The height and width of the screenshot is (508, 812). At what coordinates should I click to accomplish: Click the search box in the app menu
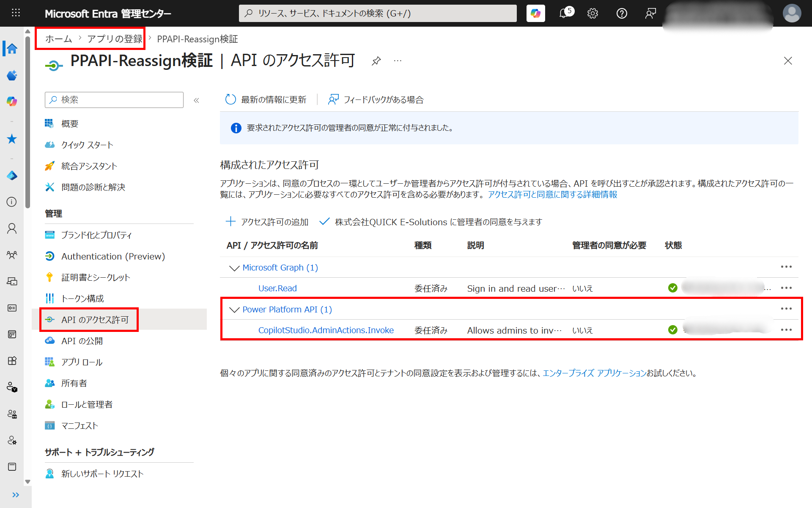(114, 100)
